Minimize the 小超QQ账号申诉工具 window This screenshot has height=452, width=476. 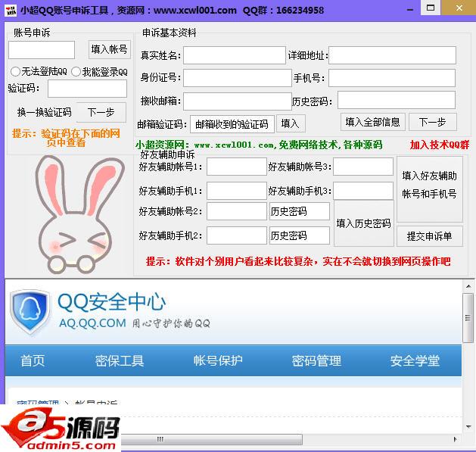coord(410,10)
